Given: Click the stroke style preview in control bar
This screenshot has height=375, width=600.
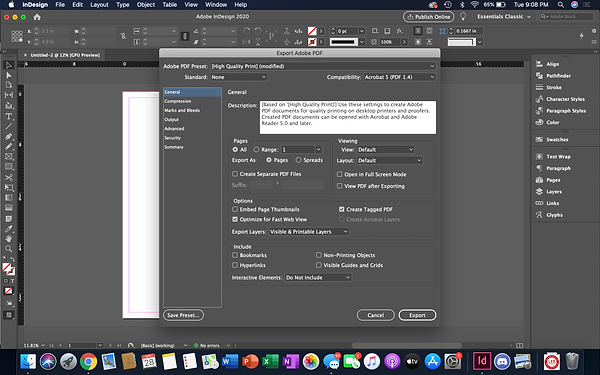Looking at the screenshot, I should [x=344, y=42].
